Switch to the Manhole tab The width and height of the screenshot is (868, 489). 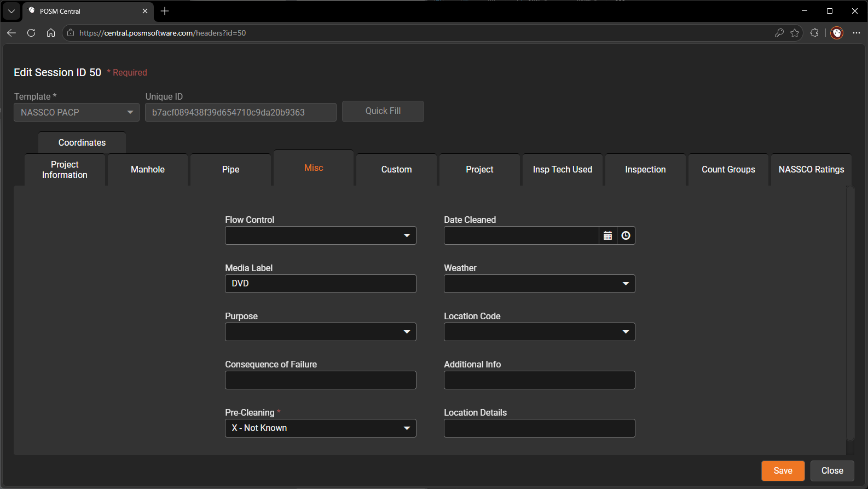click(148, 170)
